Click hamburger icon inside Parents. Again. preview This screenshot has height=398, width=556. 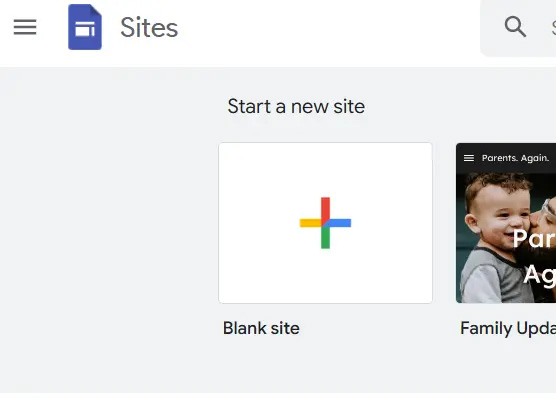[469, 158]
